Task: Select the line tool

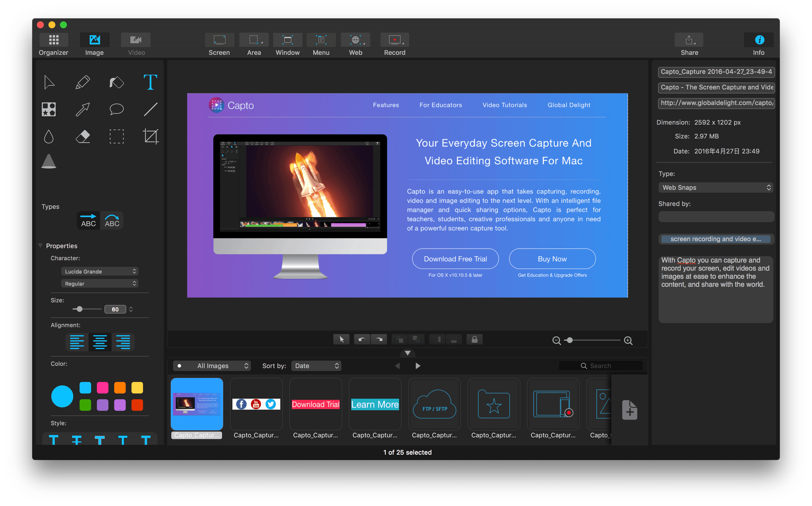Action: (x=151, y=109)
